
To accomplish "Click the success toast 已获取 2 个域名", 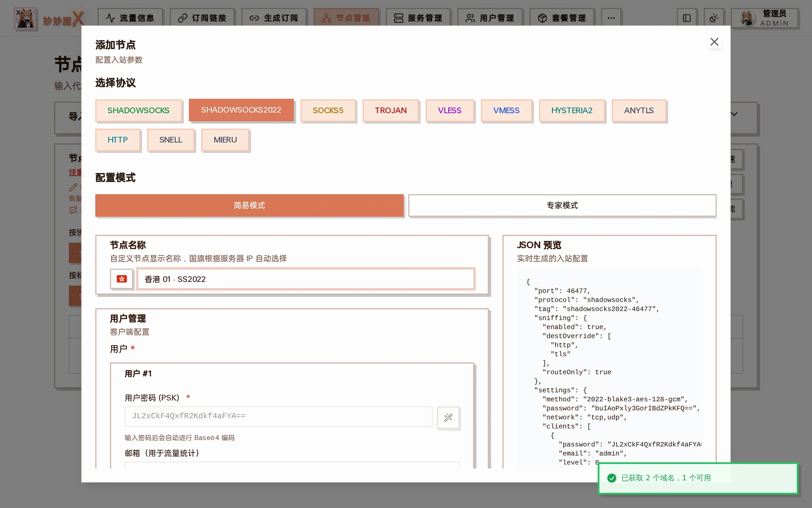I will [698, 478].
